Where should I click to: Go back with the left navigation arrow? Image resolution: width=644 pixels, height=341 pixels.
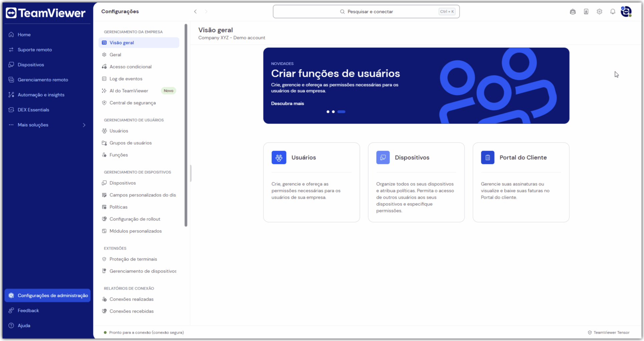coord(195,11)
